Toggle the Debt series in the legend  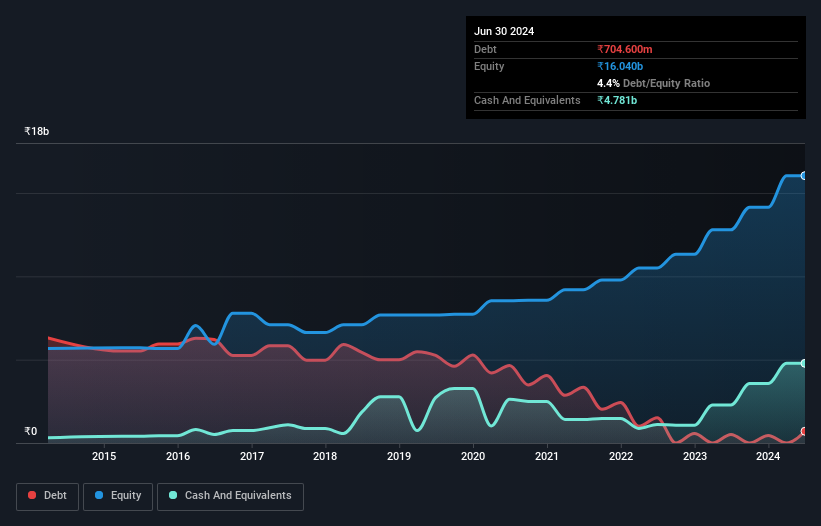pos(47,496)
